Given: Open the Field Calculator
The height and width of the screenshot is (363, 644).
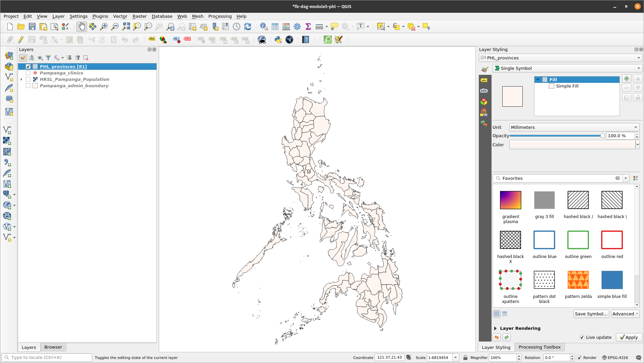Looking at the screenshot, I should point(286,27).
